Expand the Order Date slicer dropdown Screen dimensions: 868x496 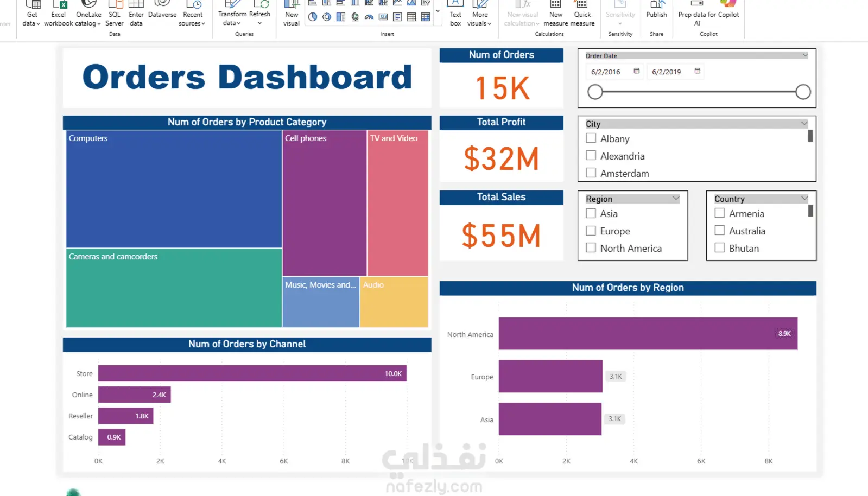(805, 55)
